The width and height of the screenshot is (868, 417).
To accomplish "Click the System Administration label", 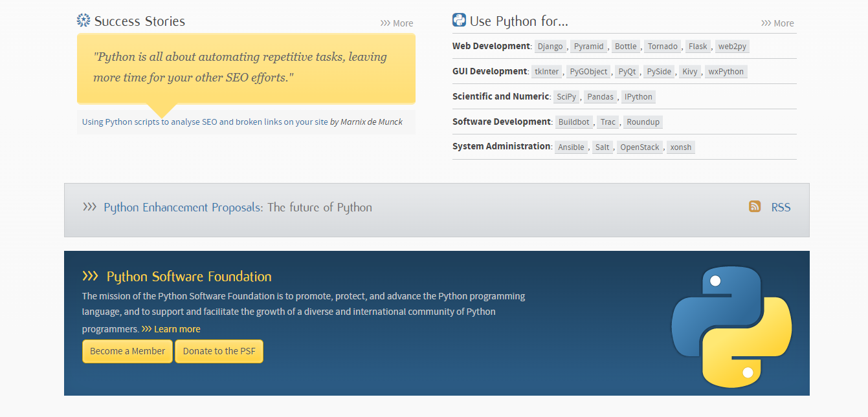I will click(502, 146).
